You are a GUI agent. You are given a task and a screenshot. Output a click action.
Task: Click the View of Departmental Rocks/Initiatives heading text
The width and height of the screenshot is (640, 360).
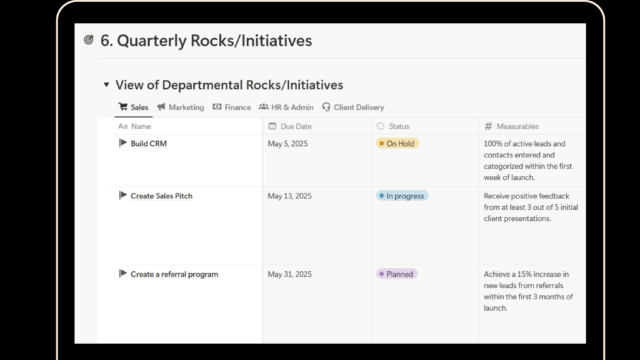click(229, 85)
